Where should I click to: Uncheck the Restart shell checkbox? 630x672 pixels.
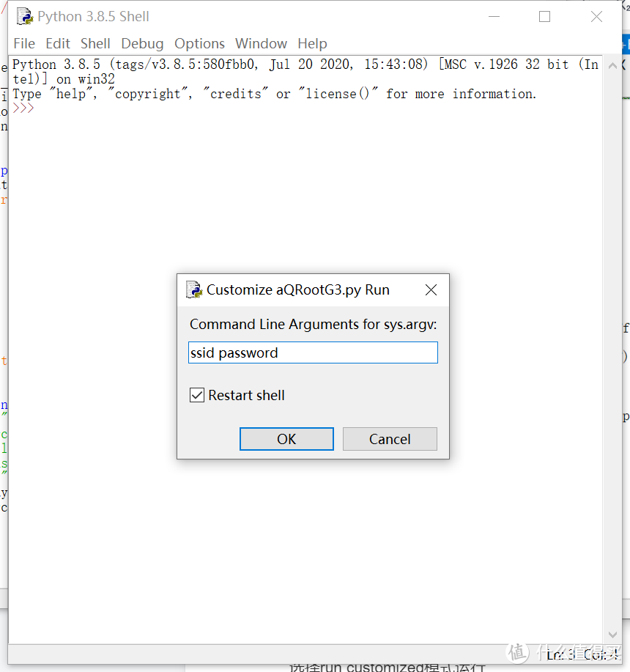pos(197,395)
